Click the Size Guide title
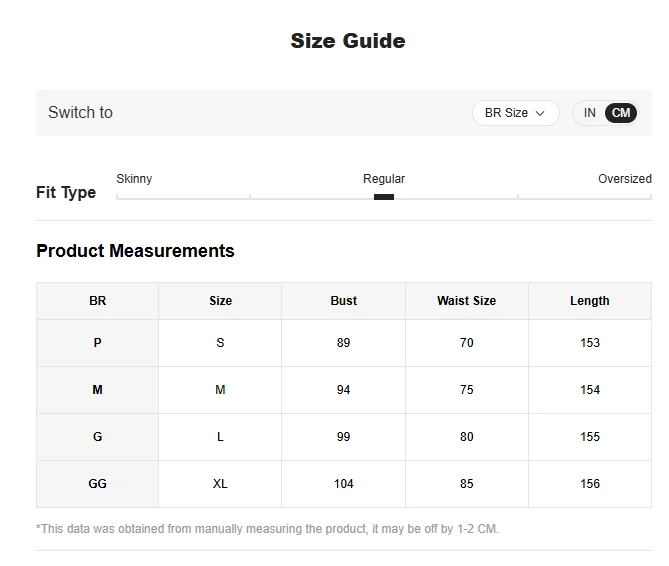Image resolution: width=669 pixels, height=566 pixels. point(348,41)
